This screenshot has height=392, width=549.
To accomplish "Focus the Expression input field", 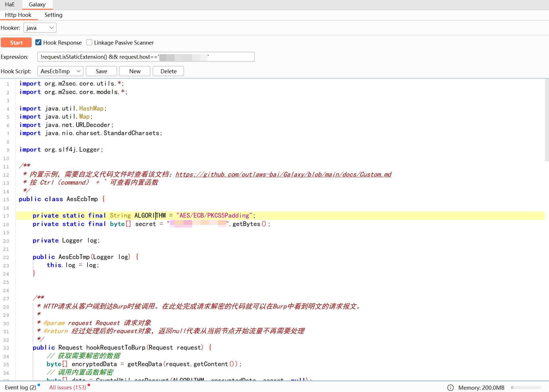I will tap(146, 57).
